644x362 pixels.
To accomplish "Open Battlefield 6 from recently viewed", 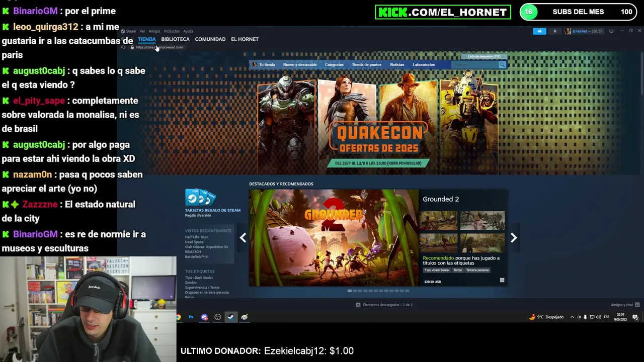I will (196, 257).
